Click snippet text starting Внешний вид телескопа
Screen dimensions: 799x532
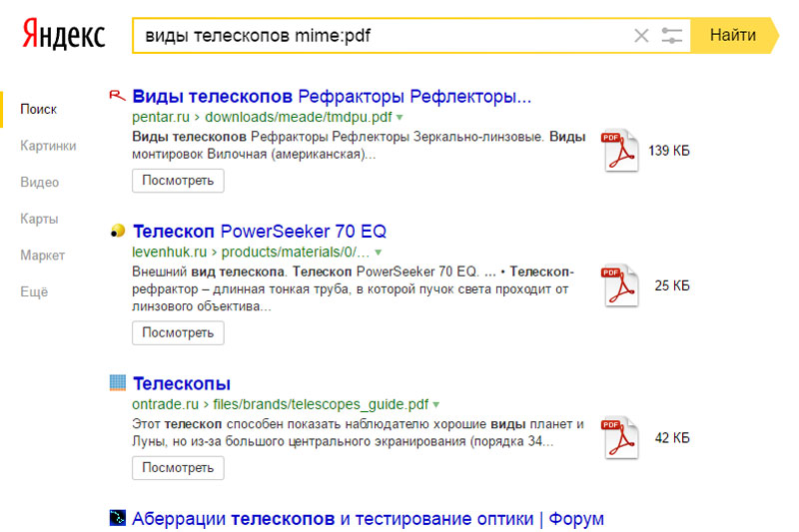(354, 288)
